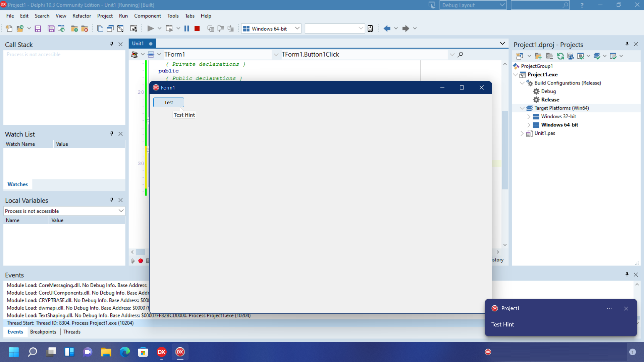Open the Run button dropdown arrow

(x=159, y=28)
